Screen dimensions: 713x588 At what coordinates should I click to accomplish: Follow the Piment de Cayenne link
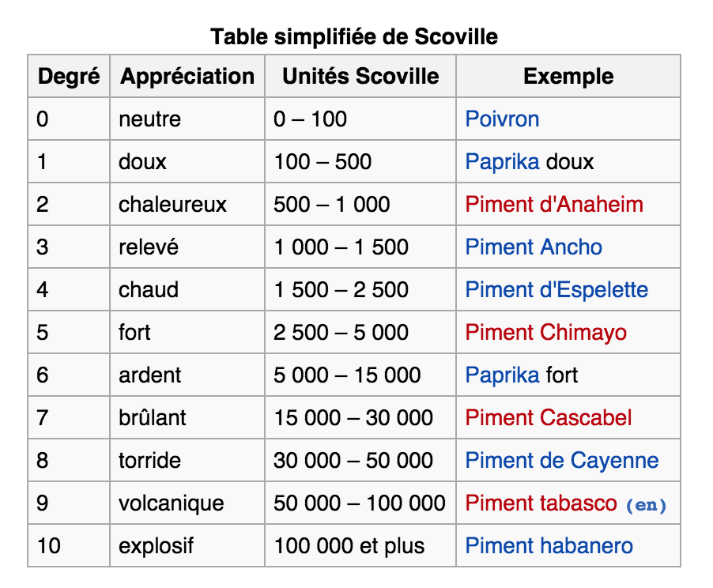click(561, 461)
